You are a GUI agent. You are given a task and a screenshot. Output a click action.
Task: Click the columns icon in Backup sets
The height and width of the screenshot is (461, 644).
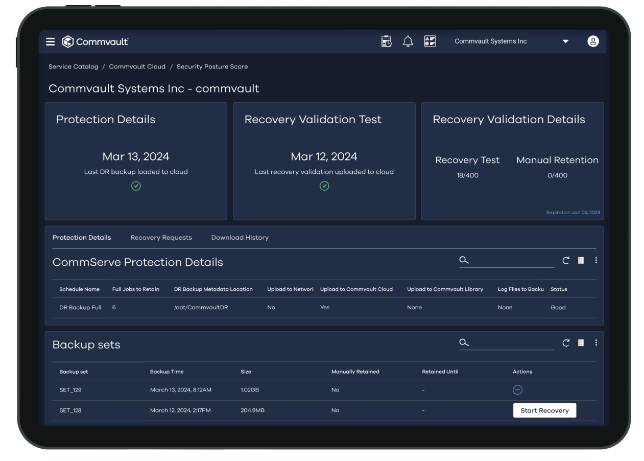pos(581,343)
